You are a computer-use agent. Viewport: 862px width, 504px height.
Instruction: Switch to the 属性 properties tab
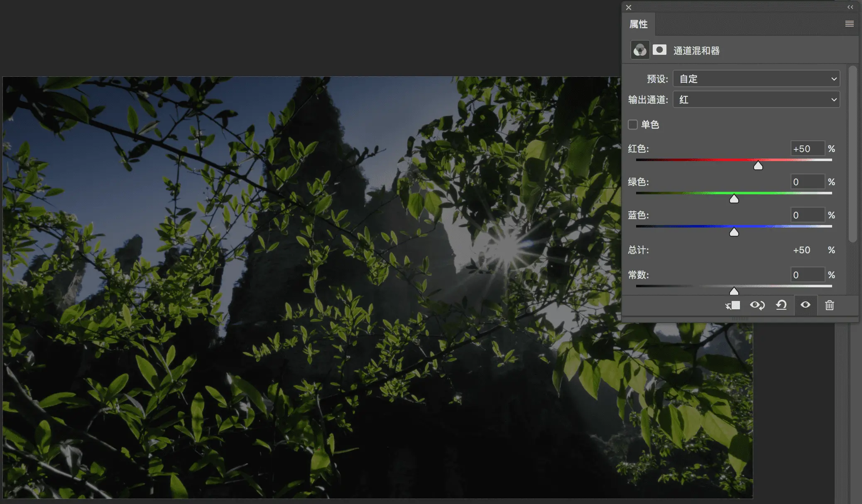tap(639, 24)
